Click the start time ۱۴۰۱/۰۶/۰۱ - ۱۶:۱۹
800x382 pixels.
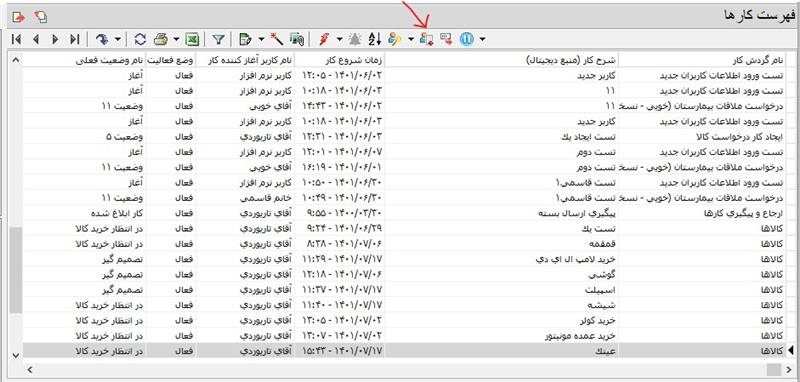[x=342, y=167]
